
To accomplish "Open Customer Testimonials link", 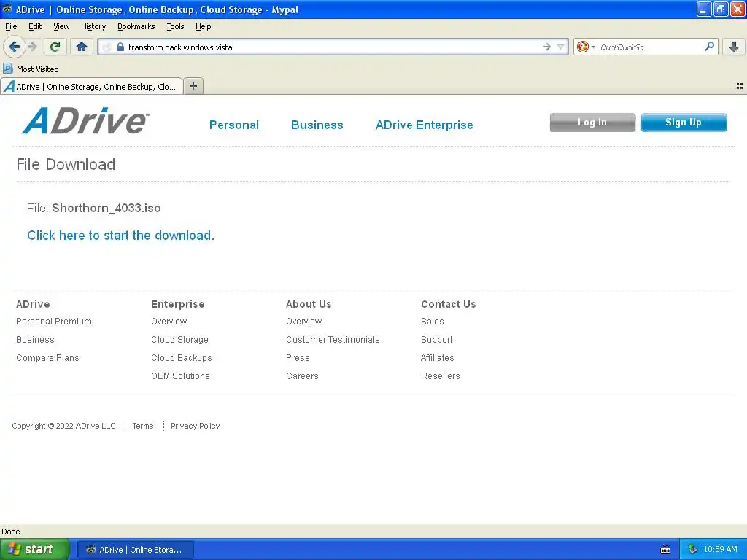I will (x=333, y=340).
